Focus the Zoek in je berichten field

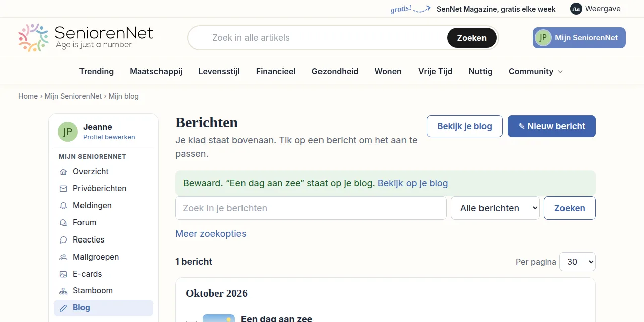point(311,208)
